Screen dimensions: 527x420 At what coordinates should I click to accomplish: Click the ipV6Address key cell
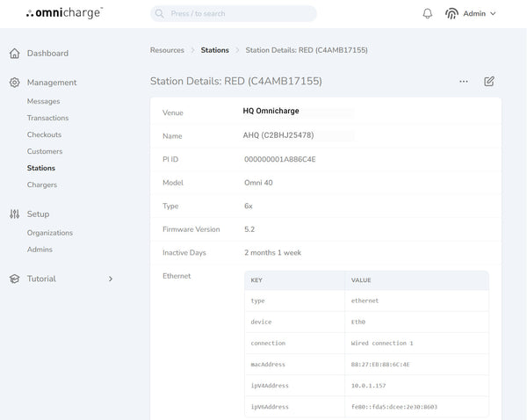tap(295, 407)
